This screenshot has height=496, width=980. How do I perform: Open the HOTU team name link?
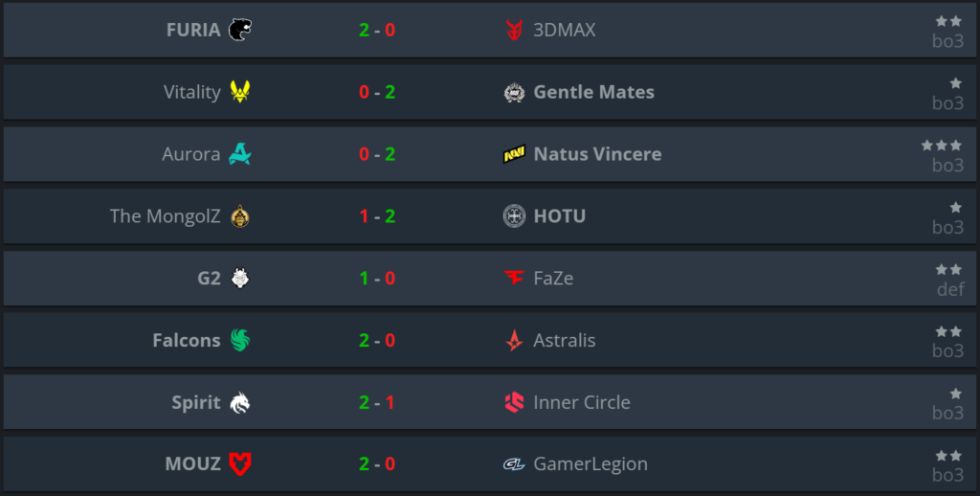(559, 216)
